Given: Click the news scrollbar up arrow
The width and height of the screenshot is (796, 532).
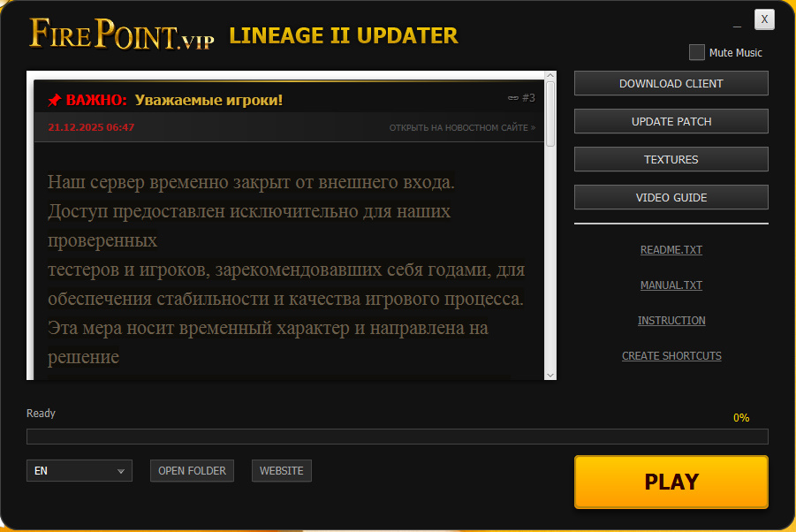Looking at the screenshot, I should tap(550, 77).
